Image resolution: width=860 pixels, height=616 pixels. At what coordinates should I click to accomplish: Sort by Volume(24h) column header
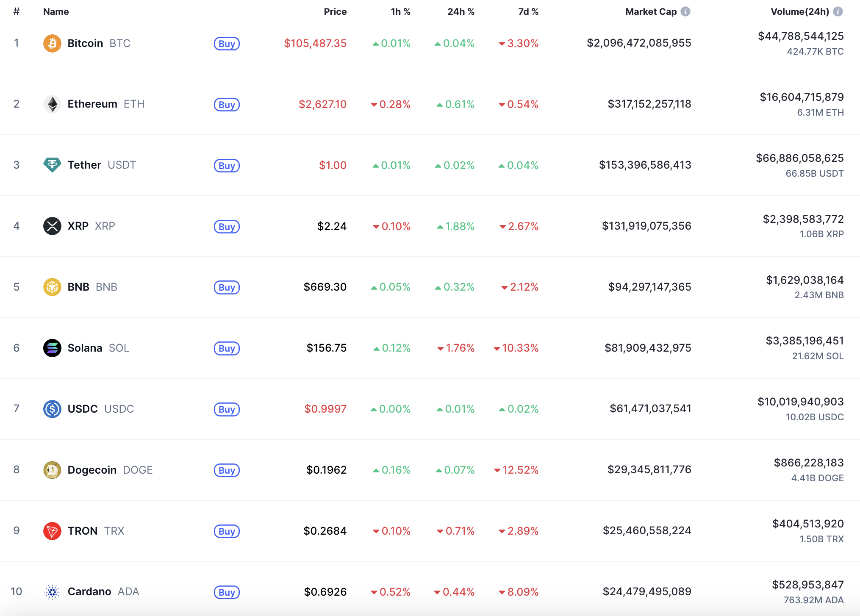pyautogui.click(x=800, y=12)
